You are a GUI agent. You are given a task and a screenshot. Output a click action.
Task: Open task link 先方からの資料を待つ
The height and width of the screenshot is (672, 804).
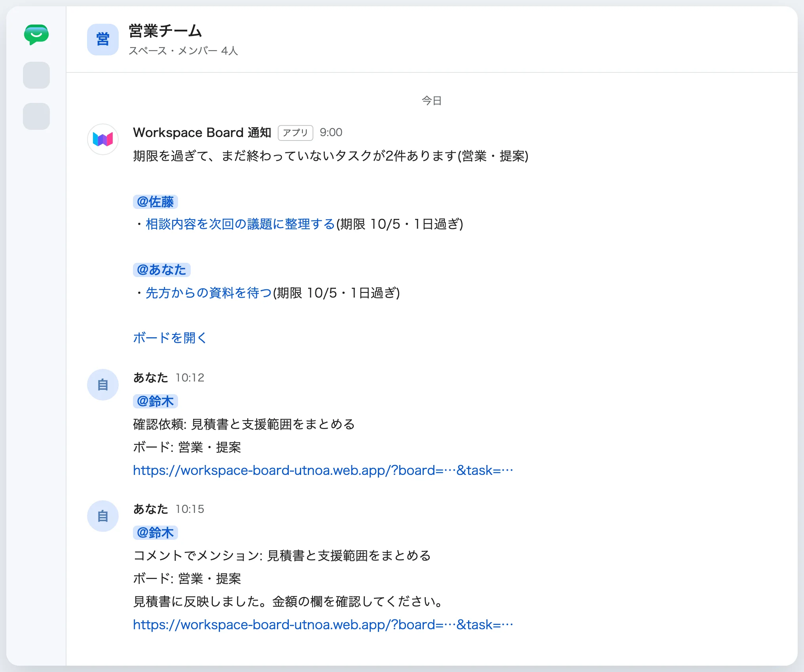pyautogui.click(x=209, y=293)
